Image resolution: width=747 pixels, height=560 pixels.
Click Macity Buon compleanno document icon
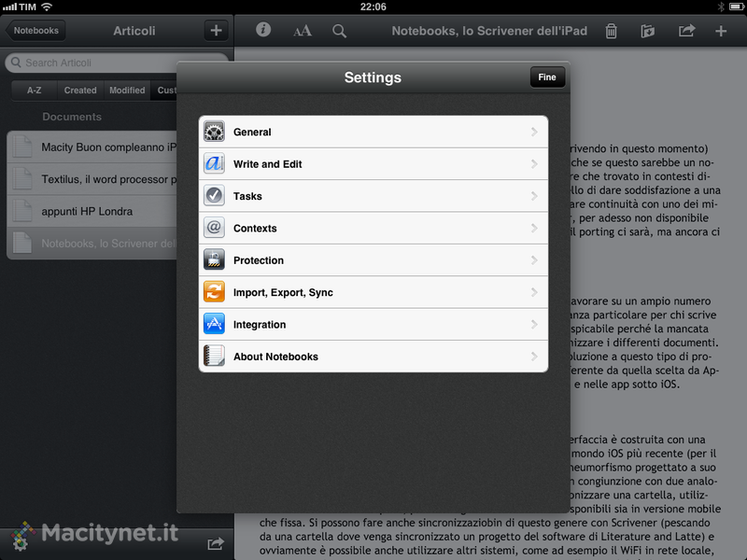21,147
